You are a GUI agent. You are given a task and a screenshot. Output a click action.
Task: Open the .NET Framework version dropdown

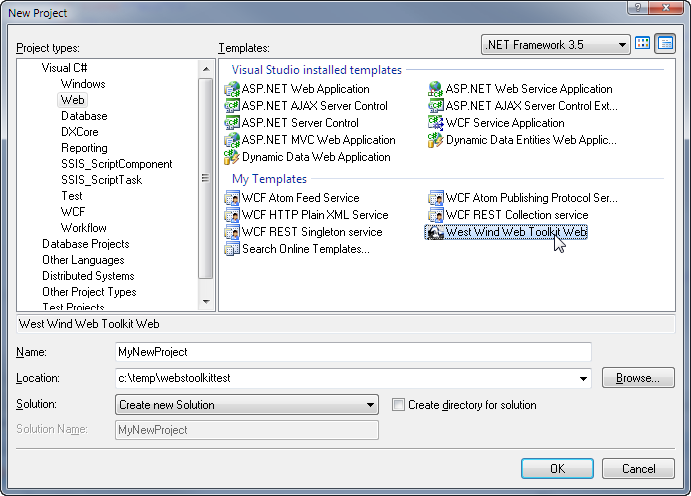623,44
